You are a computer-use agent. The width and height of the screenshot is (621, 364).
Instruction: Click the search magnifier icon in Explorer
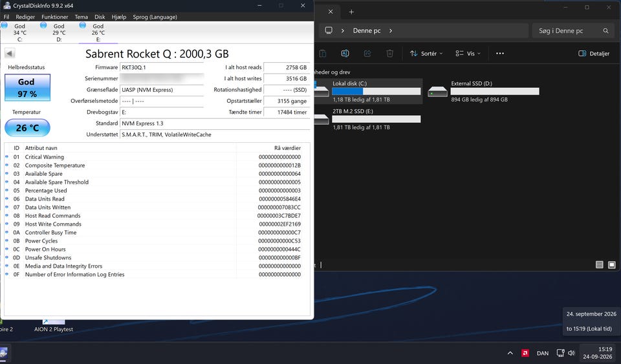[x=605, y=30]
